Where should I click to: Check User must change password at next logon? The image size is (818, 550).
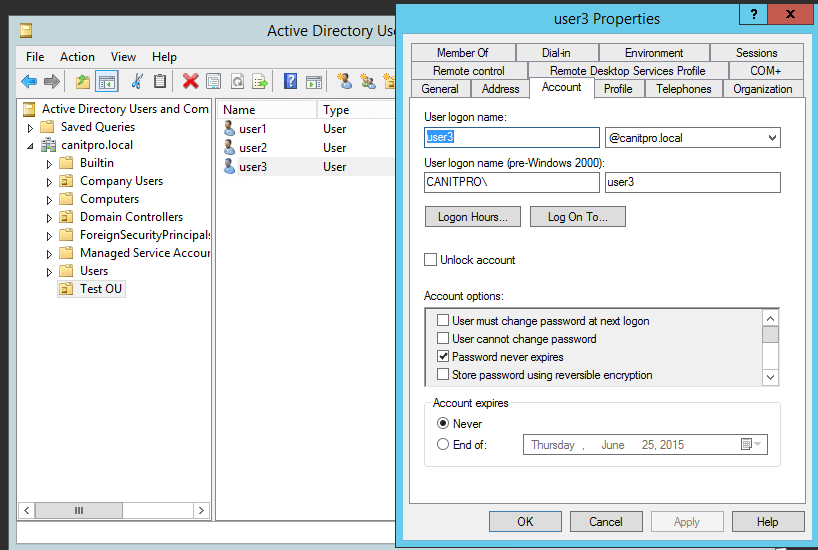tap(443, 320)
